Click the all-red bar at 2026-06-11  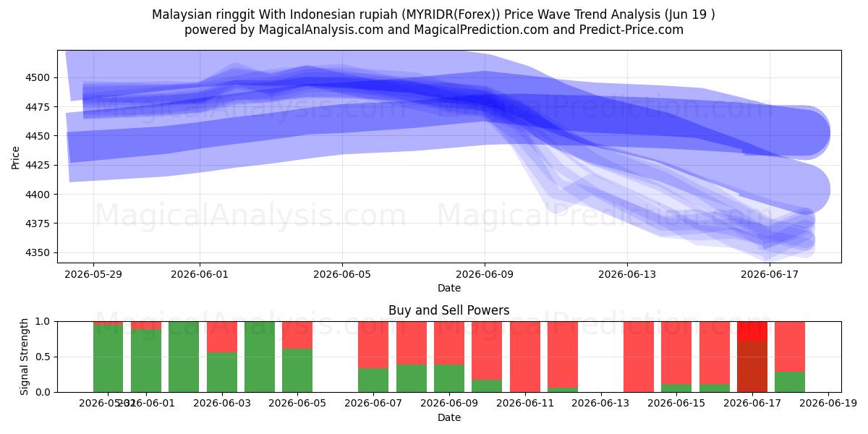(x=525, y=357)
